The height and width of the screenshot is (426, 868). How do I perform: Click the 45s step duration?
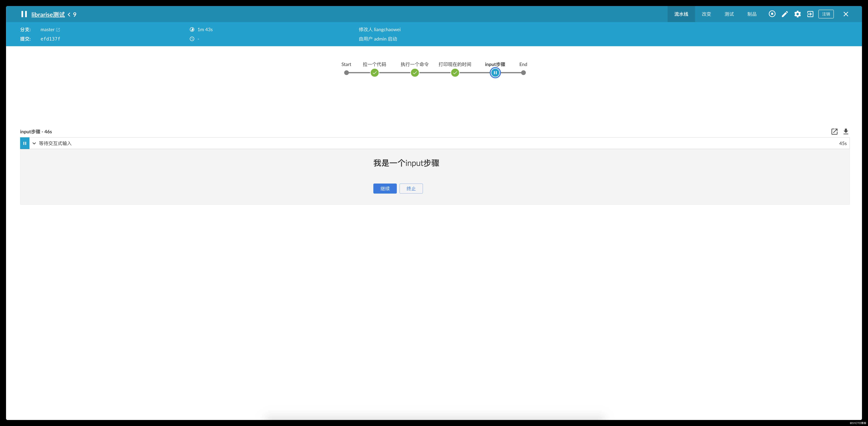click(x=842, y=143)
